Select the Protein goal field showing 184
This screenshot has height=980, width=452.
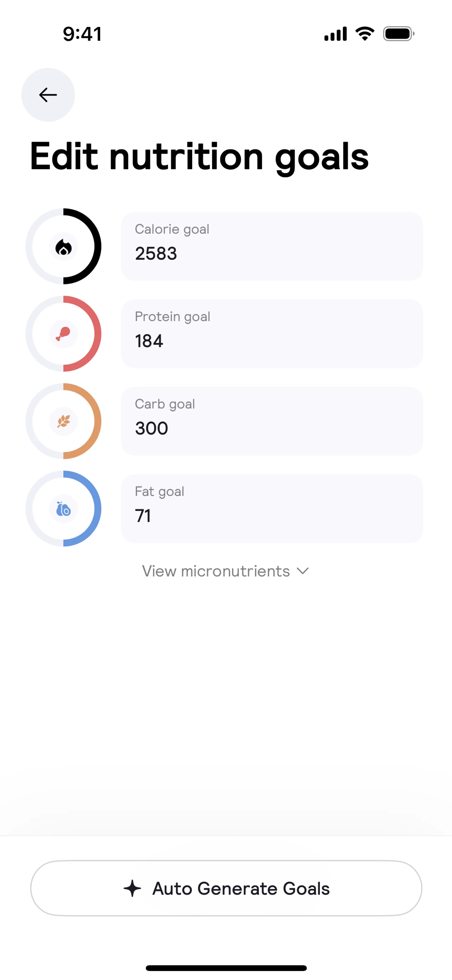coord(272,334)
